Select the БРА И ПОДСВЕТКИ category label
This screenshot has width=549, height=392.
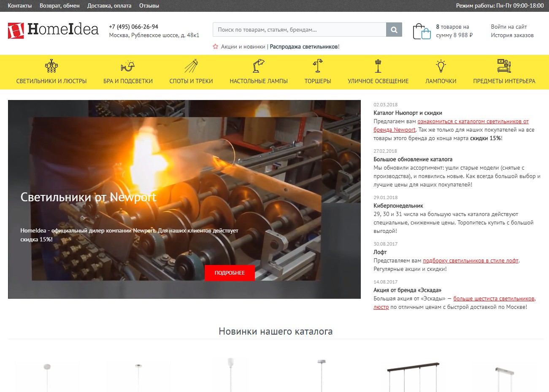click(128, 81)
